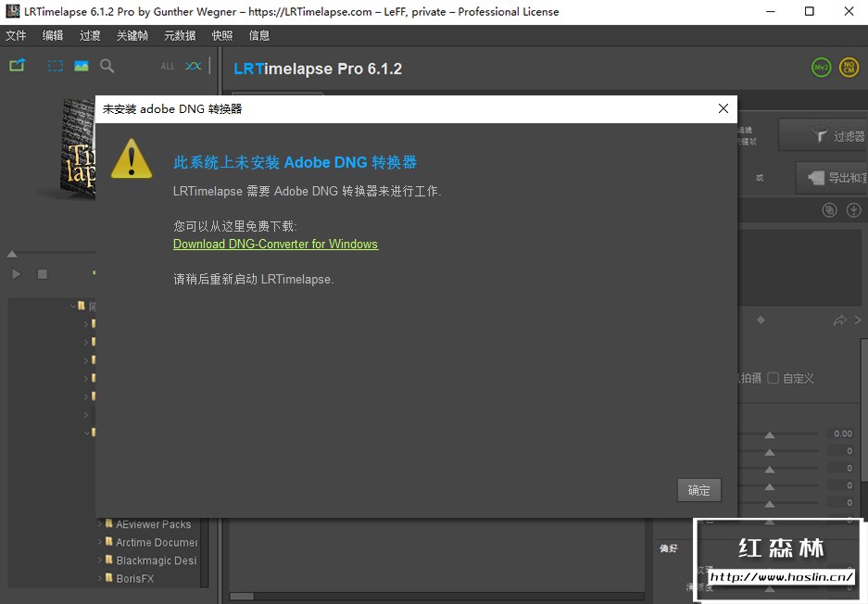The height and width of the screenshot is (604, 868).
Task: Open the 信息 menu
Action: [259, 35]
